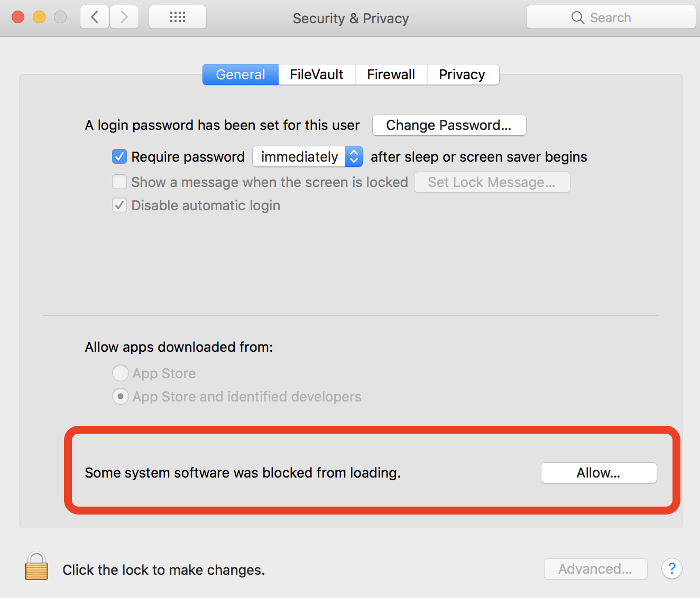Screen dimensions: 700x598
Task: Click the lock icon to make changes
Action: click(x=36, y=567)
